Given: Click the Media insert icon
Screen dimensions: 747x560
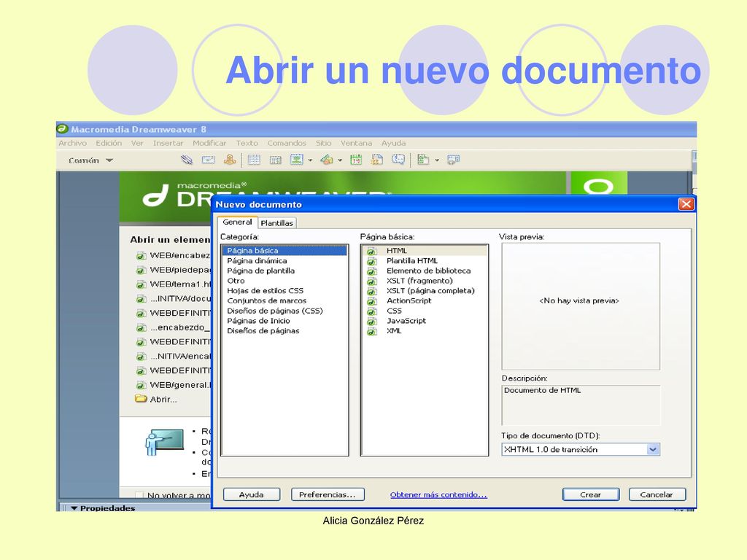Looking at the screenshot, I should [326, 160].
